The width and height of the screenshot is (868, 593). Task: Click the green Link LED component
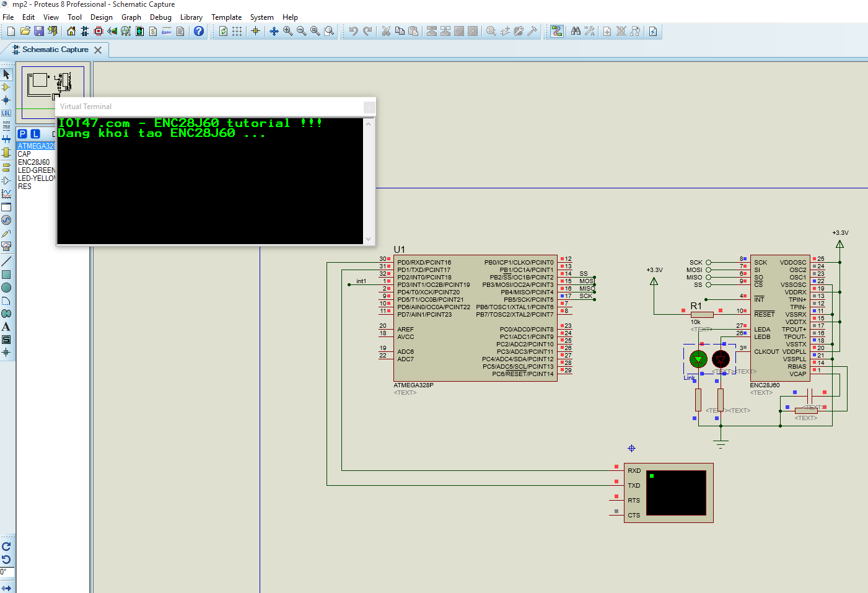[x=698, y=359]
